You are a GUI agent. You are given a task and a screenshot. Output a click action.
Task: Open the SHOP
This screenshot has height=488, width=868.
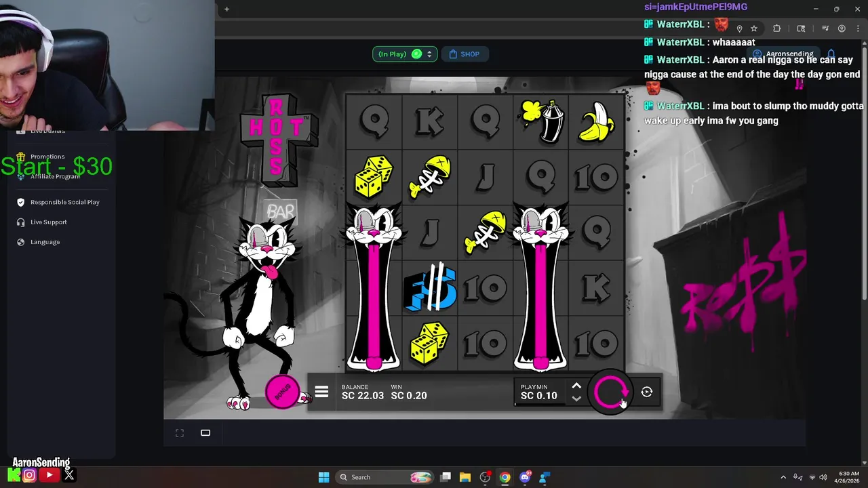[x=465, y=54]
